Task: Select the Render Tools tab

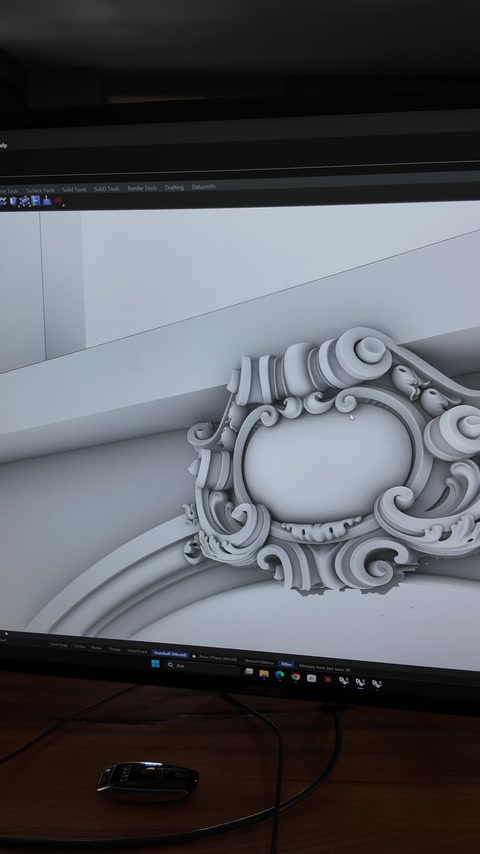Action: click(x=142, y=188)
